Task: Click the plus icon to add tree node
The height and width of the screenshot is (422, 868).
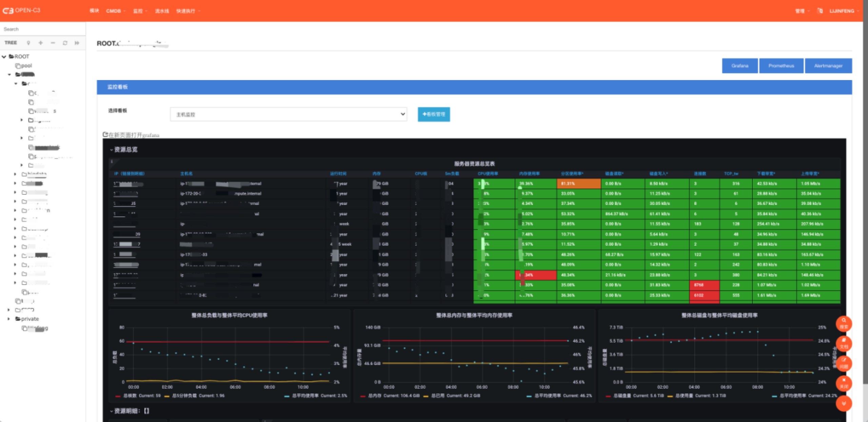Action: [41, 43]
